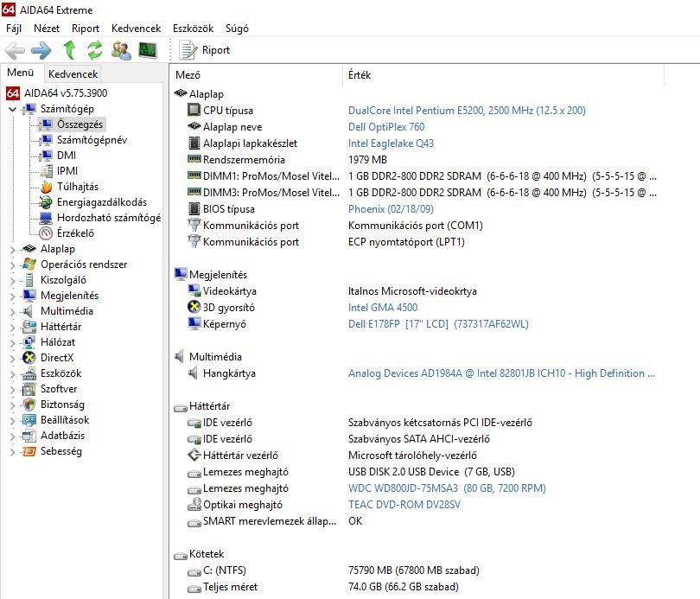Open the Kedvencek menu in the menu bar

[x=137, y=29]
